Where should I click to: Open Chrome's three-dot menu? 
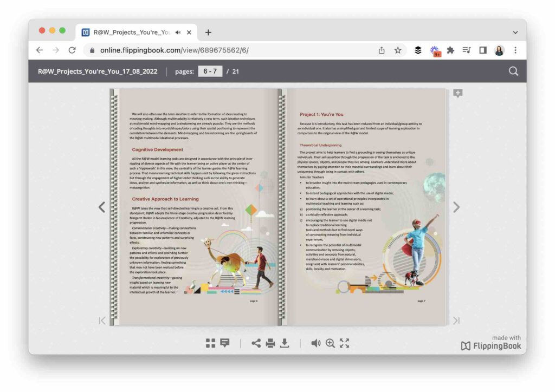click(515, 50)
